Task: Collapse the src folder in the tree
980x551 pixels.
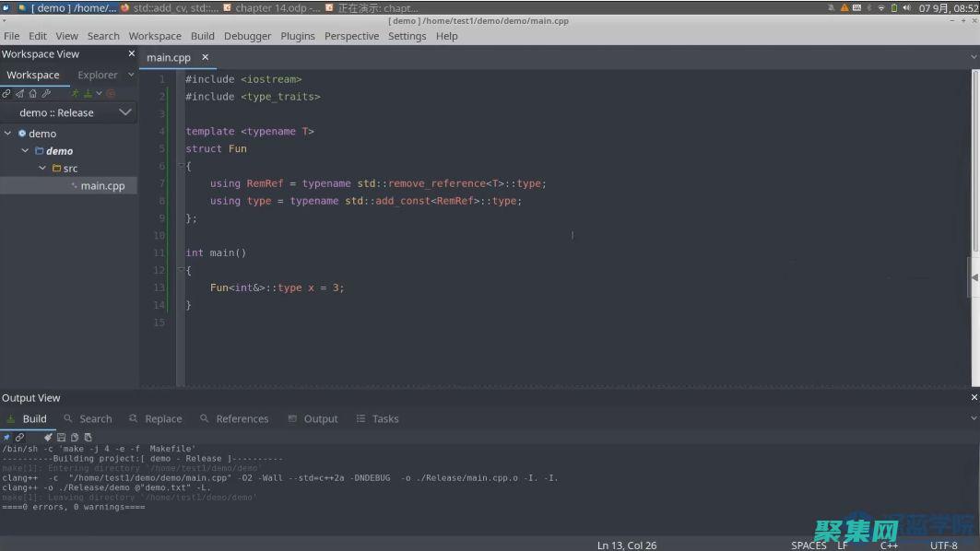Action: point(42,169)
